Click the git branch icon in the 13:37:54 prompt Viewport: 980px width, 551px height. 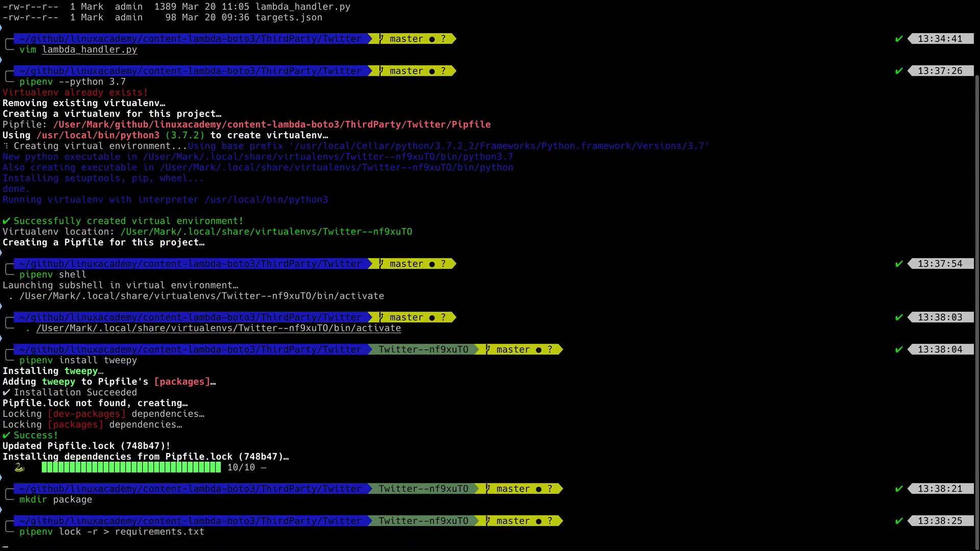click(x=382, y=264)
